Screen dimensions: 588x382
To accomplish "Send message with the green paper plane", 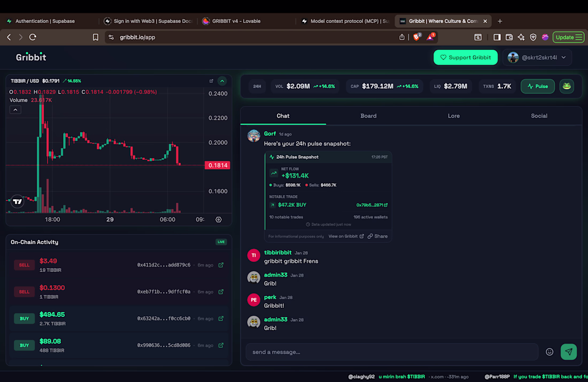I will coord(569,352).
